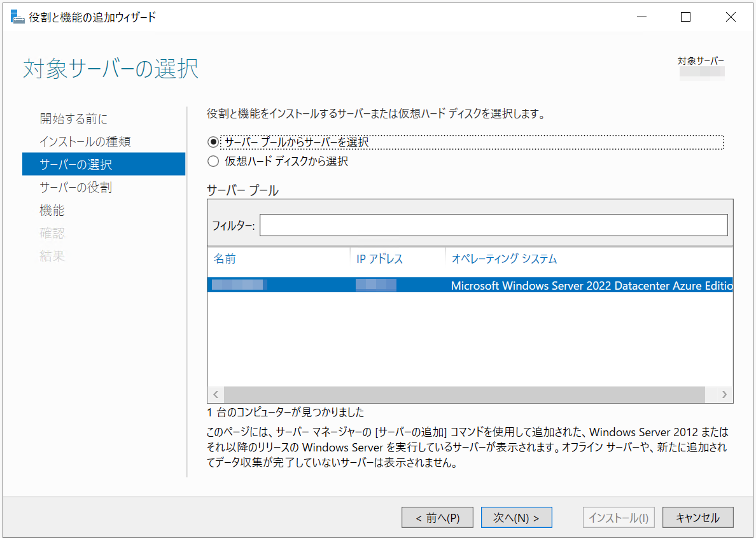Select サーバーの選択 step in sidebar
The width and height of the screenshot is (756, 538).
(76, 164)
